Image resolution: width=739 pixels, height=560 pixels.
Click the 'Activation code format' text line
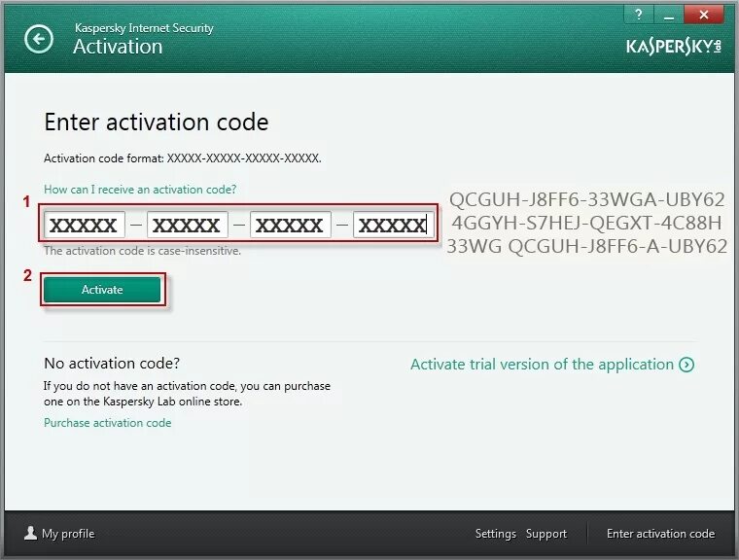tap(183, 158)
